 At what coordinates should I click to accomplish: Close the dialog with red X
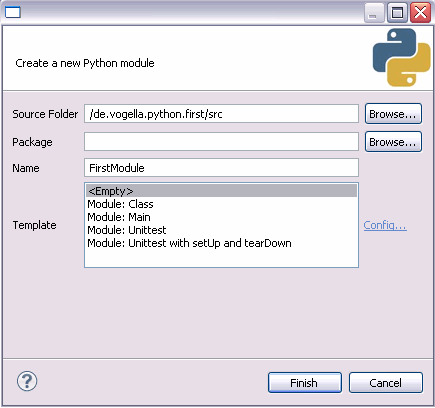(420, 13)
